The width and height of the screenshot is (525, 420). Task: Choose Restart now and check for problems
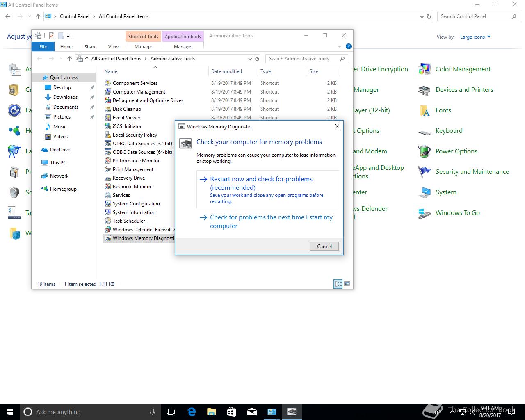click(x=268, y=189)
